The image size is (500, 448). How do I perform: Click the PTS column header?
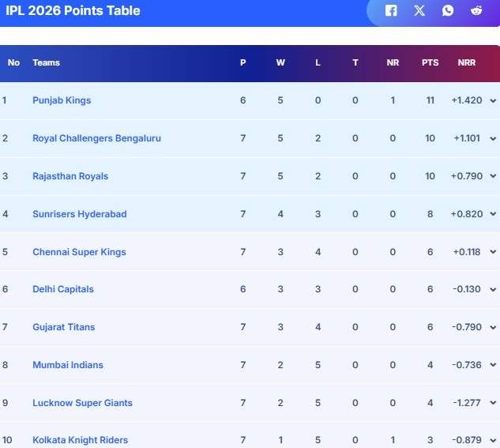[x=430, y=63]
